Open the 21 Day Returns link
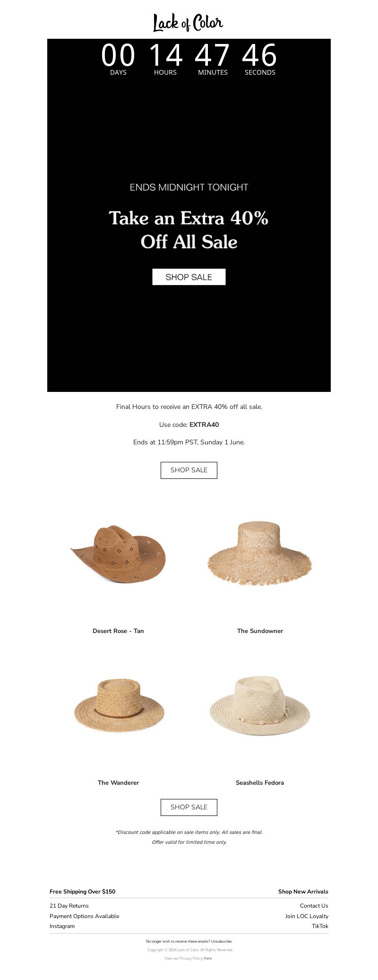Image resolution: width=378 pixels, height=980 pixels. 69,906
